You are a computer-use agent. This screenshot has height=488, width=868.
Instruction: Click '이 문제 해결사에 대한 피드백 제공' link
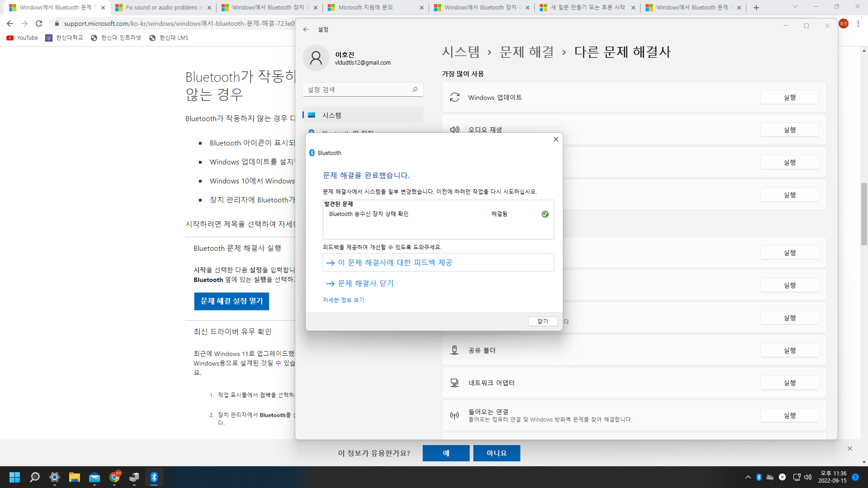[x=395, y=263]
